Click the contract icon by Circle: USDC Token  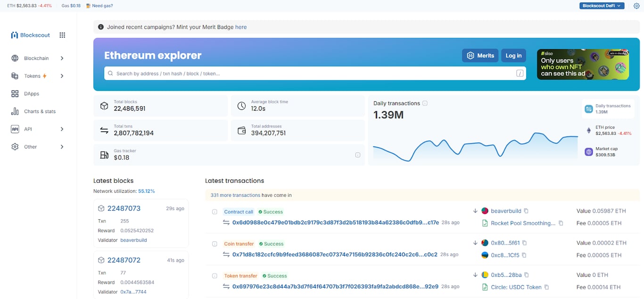click(485, 287)
